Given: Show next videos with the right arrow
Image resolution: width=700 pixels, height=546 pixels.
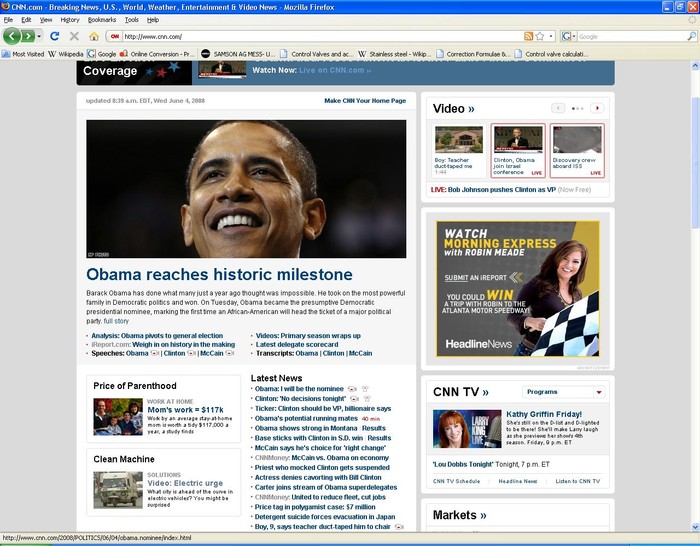Looking at the screenshot, I should [x=597, y=107].
